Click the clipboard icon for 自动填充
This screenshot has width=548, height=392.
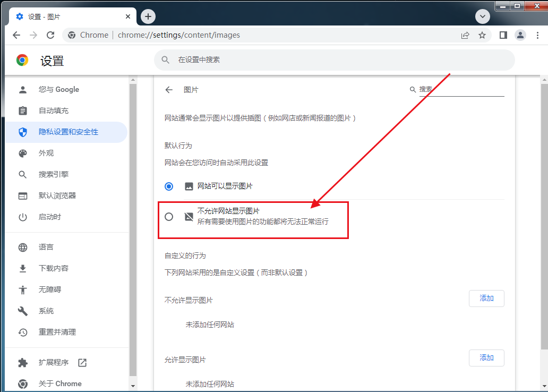pyautogui.click(x=23, y=111)
